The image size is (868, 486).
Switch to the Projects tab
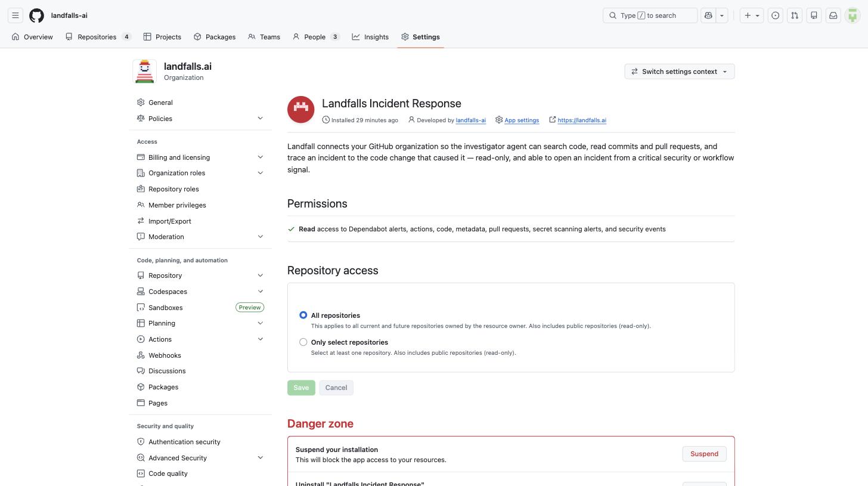(x=162, y=37)
